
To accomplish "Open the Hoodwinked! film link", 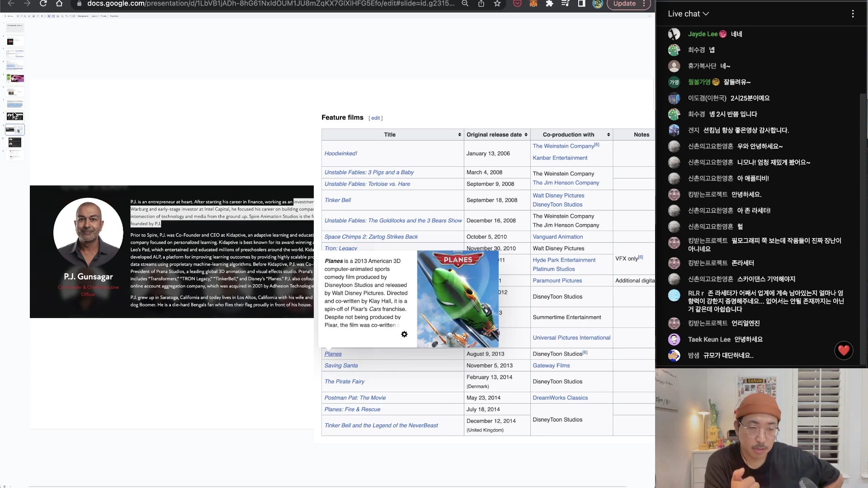I will point(340,154).
